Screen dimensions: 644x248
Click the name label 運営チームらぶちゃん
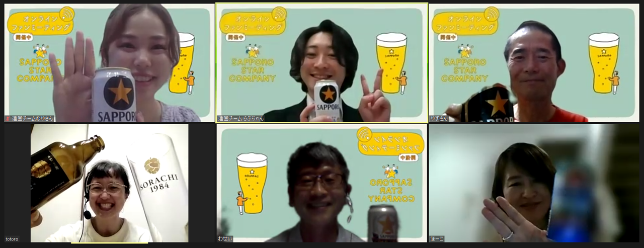[241, 119]
